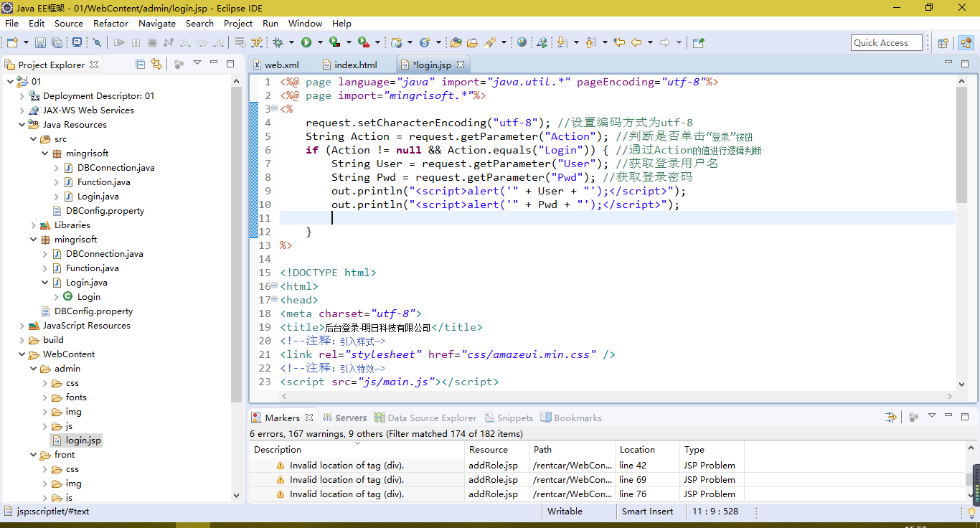
Task: Toggle Link with Editor in Project Explorer
Action: (x=156, y=64)
